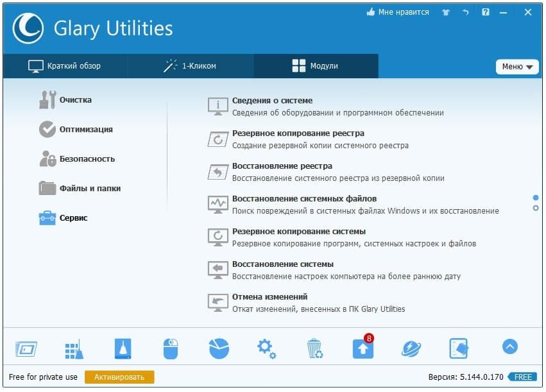
Task: Click description Сведения об оборудовании и программном обеспечении
Action: pyautogui.click(x=337, y=113)
